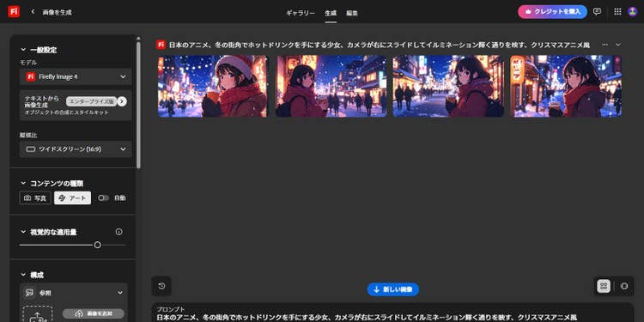This screenshot has height=322, width=644.
Task: Open the Firefly Image 4 model dropdown
Action: click(x=76, y=76)
